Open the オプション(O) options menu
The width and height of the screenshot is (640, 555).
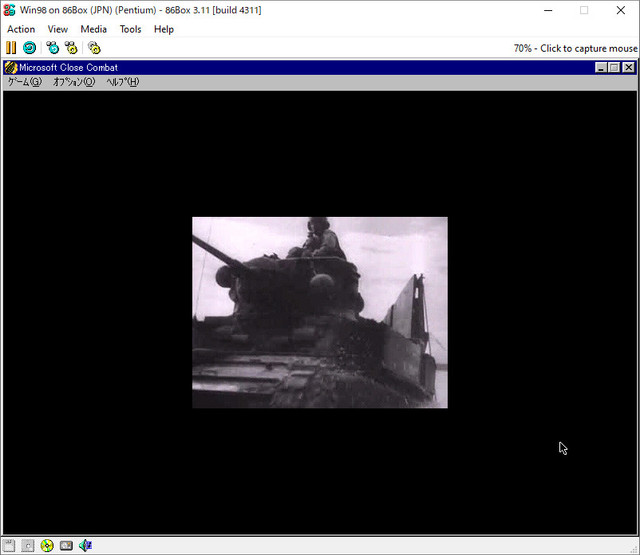click(74, 82)
